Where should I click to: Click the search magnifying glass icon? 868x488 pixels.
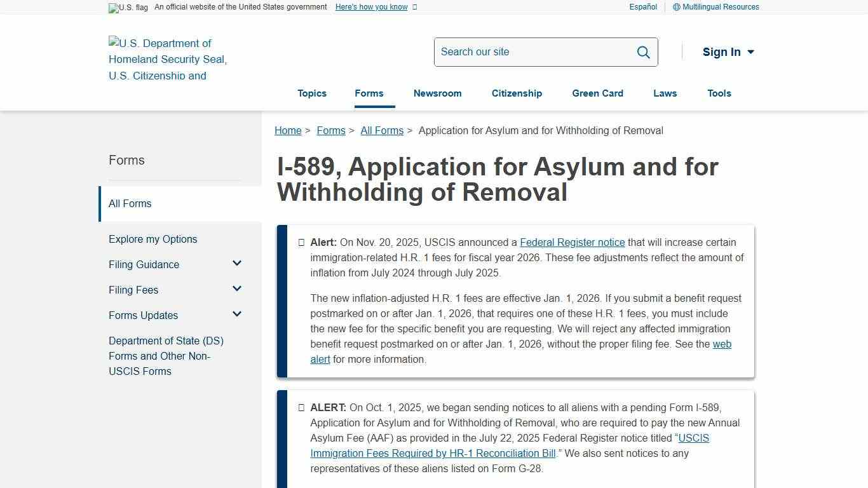point(643,52)
